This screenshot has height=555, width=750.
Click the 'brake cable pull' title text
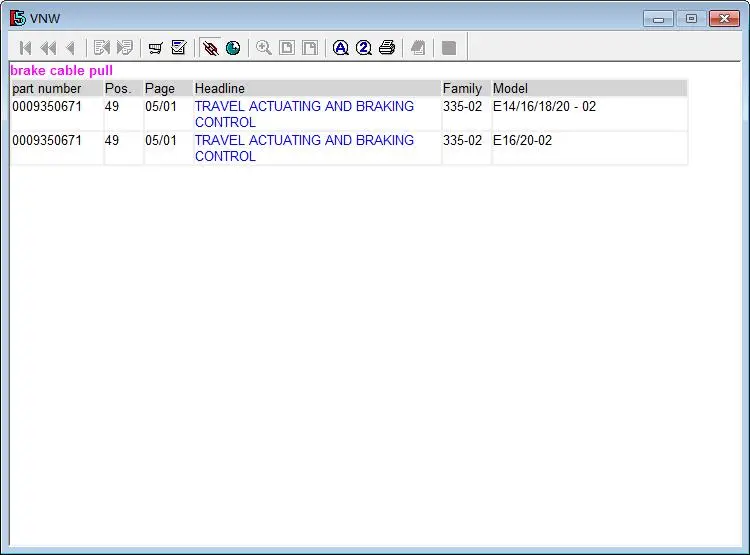(61, 71)
